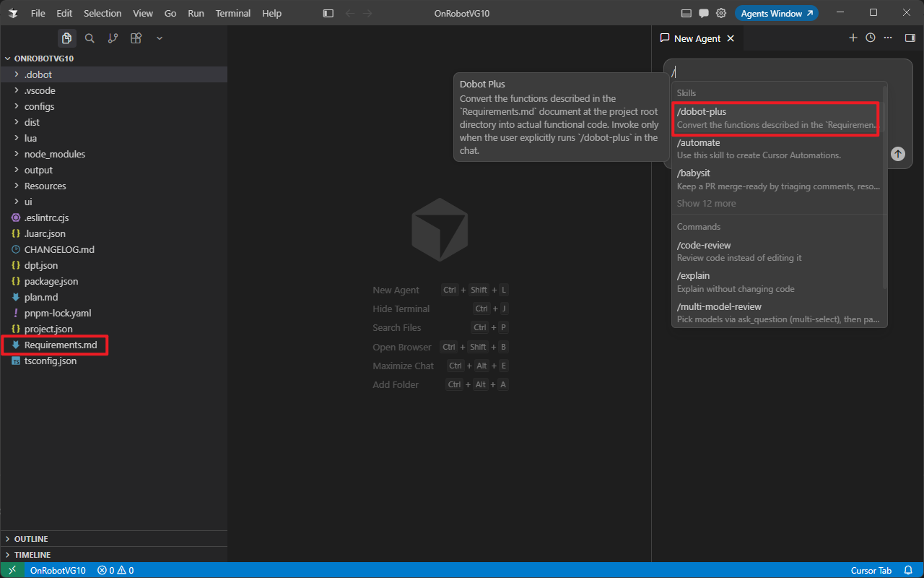Expand the ui folder

pyautogui.click(x=113, y=202)
